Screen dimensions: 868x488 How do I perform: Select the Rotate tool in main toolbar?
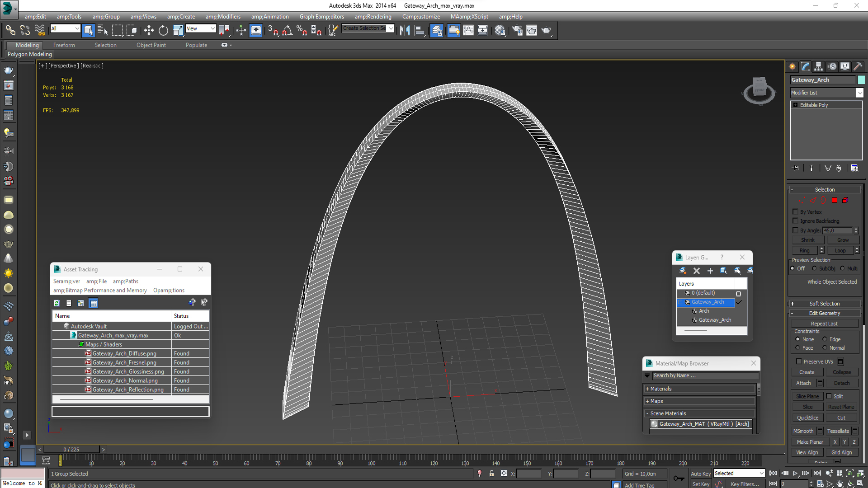point(163,30)
